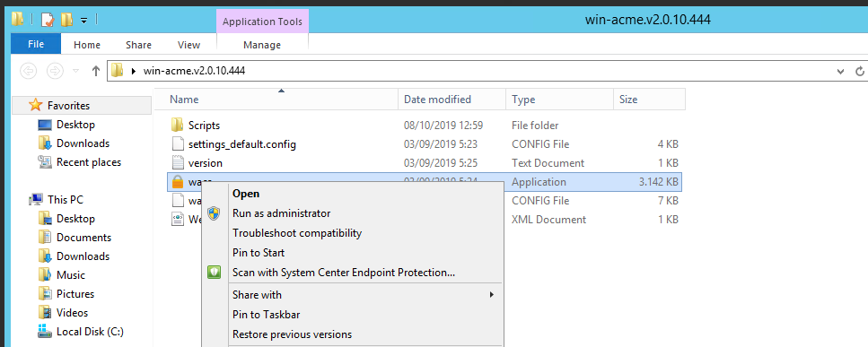Open the Manage tab under Application Tools
This screenshot has height=347, width=868.
262,45
